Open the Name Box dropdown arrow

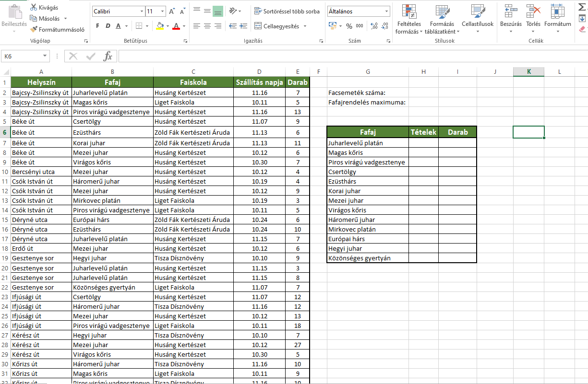click(x=45, y=56)
